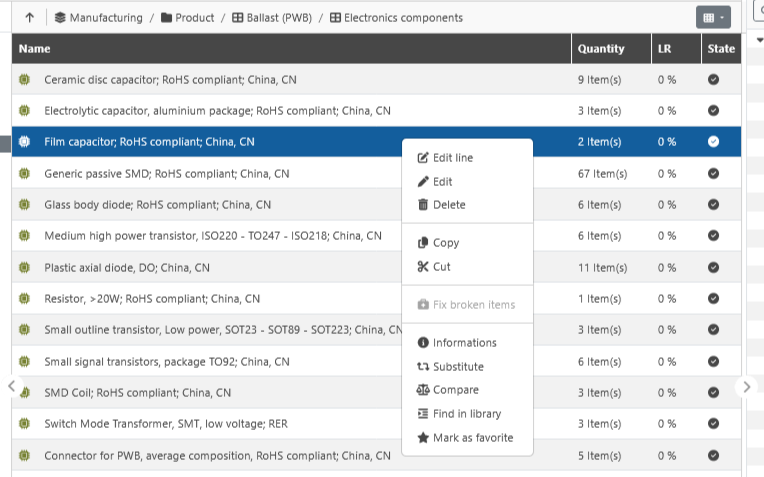Viewport: 764px width, 477px height.
Task: Select the SMD Coil row name
Action: pyautogui.click(x=137, y=393)
